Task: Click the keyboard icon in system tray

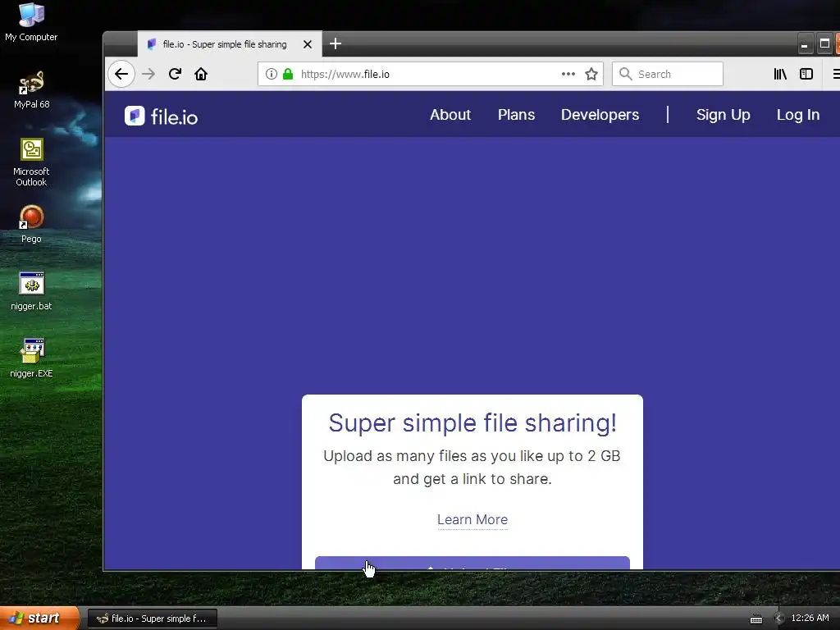Action: pos(756,619)
